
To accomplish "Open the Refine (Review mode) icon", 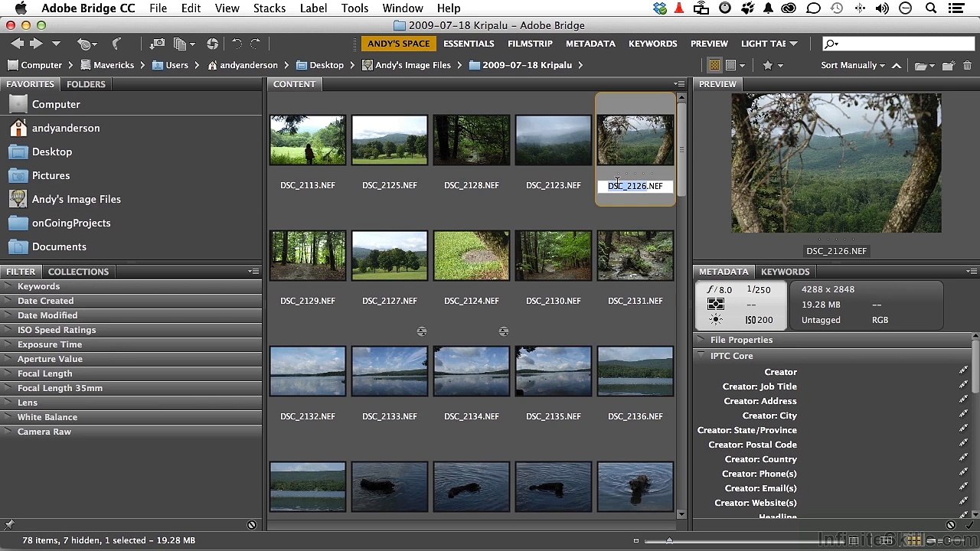I will (x=184, y=44).
